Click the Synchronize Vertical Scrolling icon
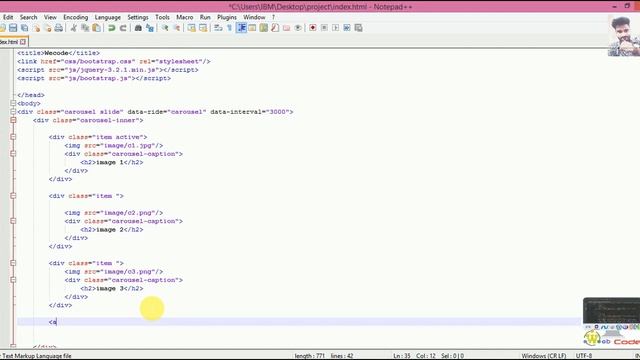Image resolution: width=640 pixels, height=360 pixels. pos(191,28)
